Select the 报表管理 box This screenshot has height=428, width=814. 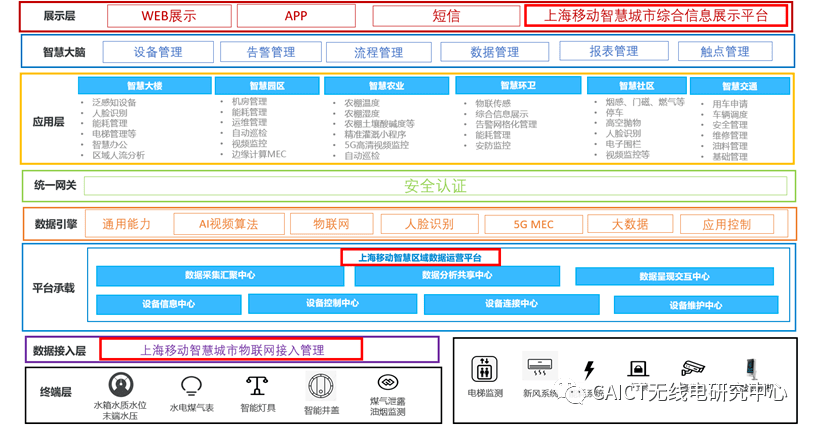pos(614,52)
